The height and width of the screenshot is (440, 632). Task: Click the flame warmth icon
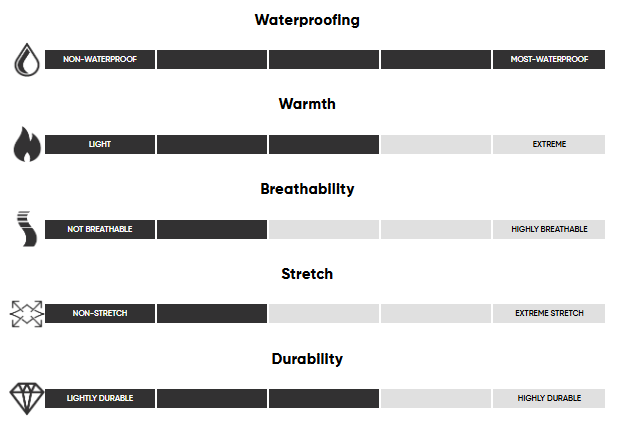click(x=27, y=144)
